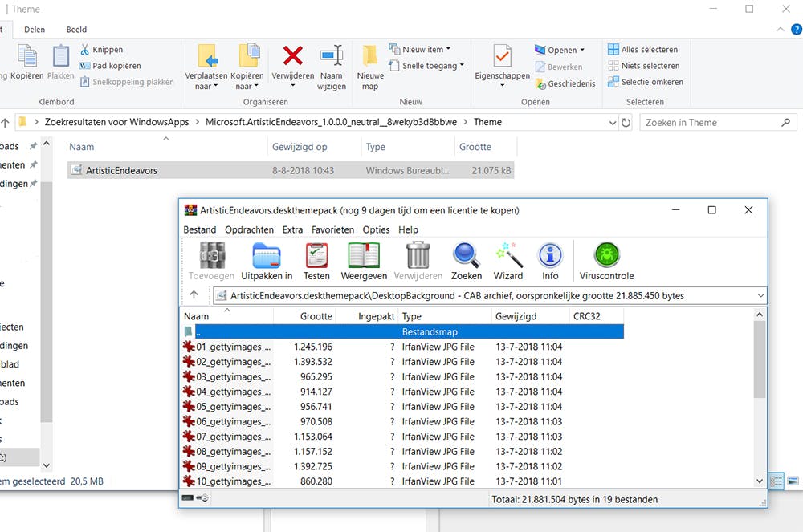Open Weergeven to view file
The height and width of the screenshot is (532, 803).
click(364, 258)
